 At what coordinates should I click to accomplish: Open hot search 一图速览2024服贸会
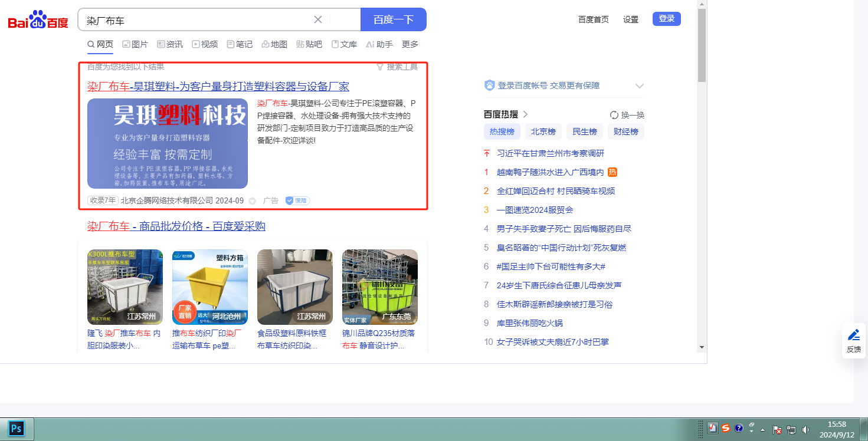pyautogui.click(x=535, y=210)
